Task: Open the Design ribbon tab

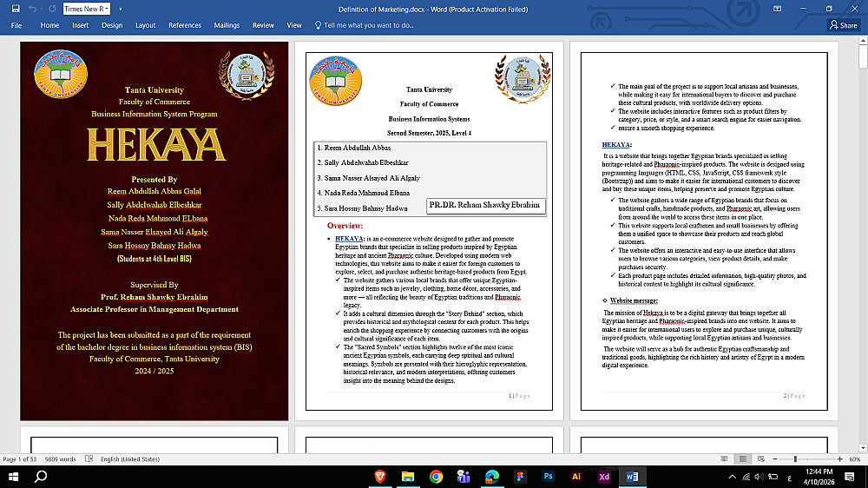Action: [112, 25]
